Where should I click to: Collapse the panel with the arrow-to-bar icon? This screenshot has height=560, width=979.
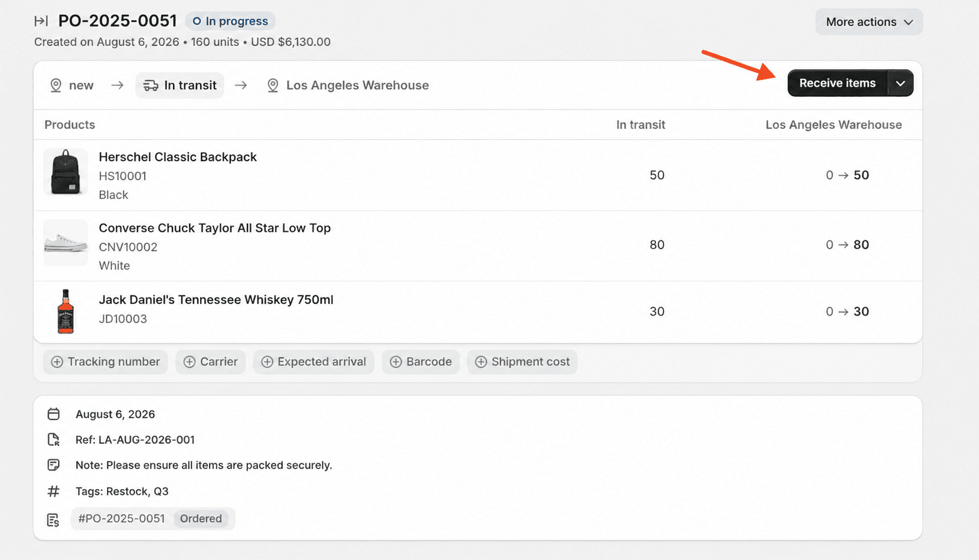[41, 21]
